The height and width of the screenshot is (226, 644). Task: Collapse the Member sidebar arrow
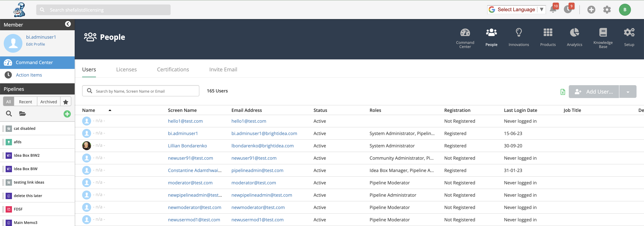68,24
